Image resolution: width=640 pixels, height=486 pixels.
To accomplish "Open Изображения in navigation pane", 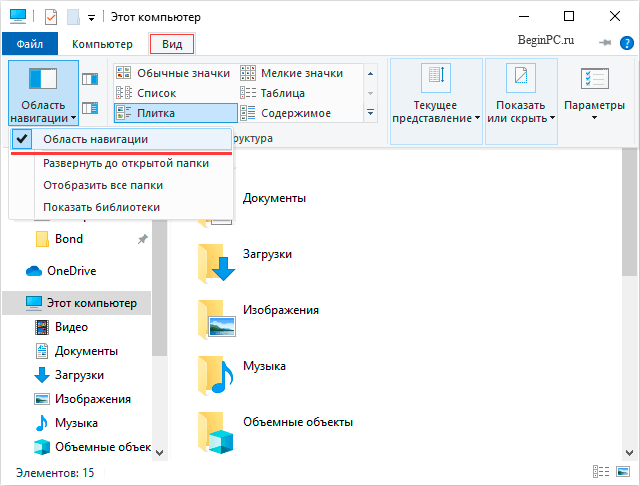I will [x=82, y=399].
